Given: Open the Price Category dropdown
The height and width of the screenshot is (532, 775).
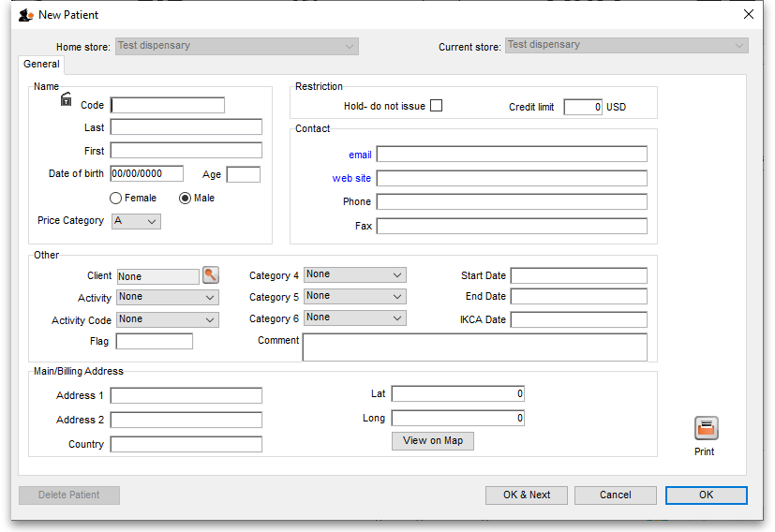Looking at the screenshot, I should tap(136, 221).
